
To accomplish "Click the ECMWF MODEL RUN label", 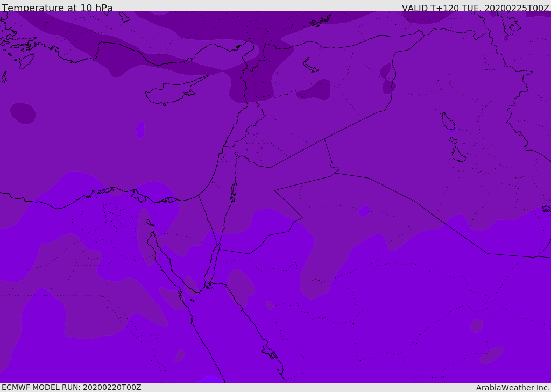I will coord(71,387).
